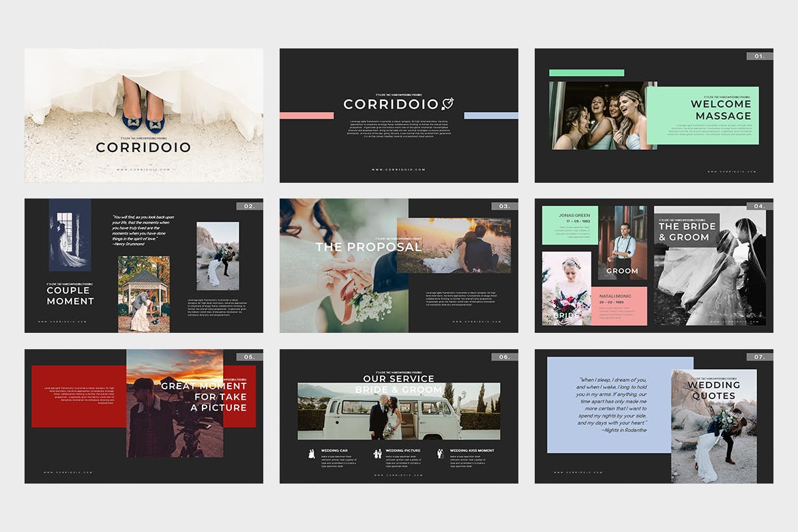Pick the pink bar left of CORRIDOIO title
The height and width of the screenshot is (532, 798).
[x=306, y=116]
